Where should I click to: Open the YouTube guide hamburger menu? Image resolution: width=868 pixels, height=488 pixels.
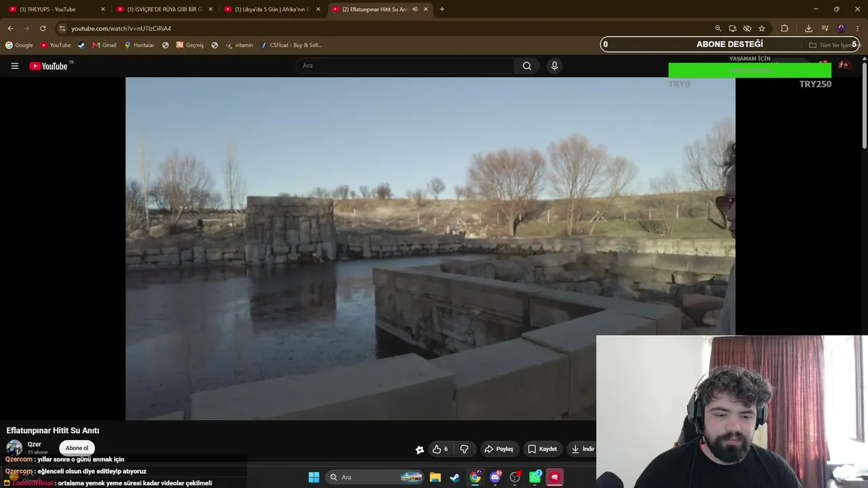click(x=14, y=66)
